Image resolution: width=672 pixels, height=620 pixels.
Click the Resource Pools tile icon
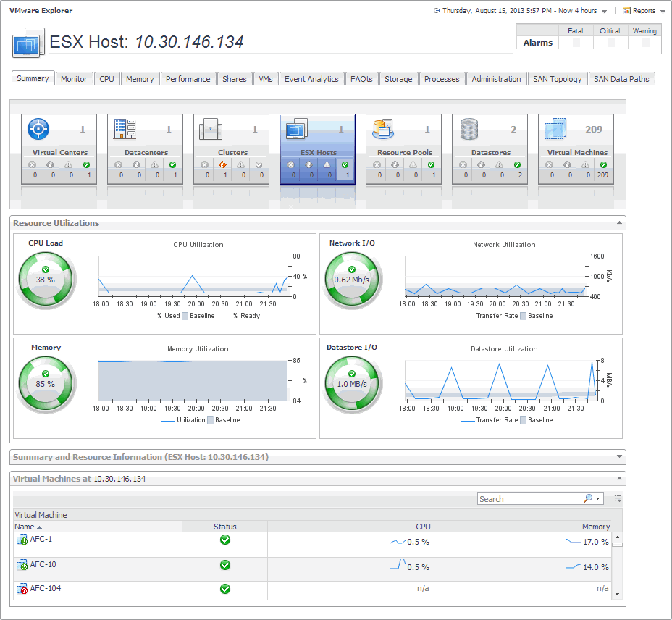point(382,129)
